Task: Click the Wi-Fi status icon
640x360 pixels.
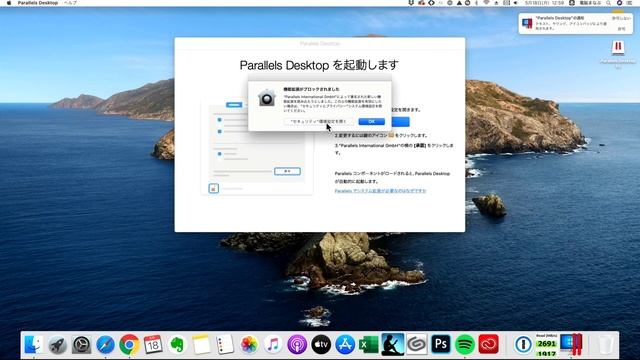Action: click(486, 3)
